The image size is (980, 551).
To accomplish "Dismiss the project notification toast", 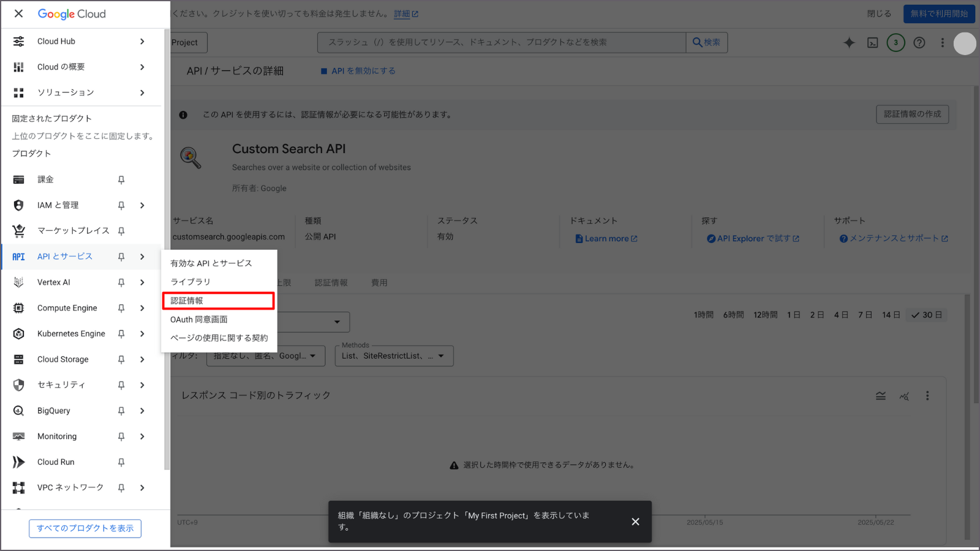I will (x=636, y=522).
